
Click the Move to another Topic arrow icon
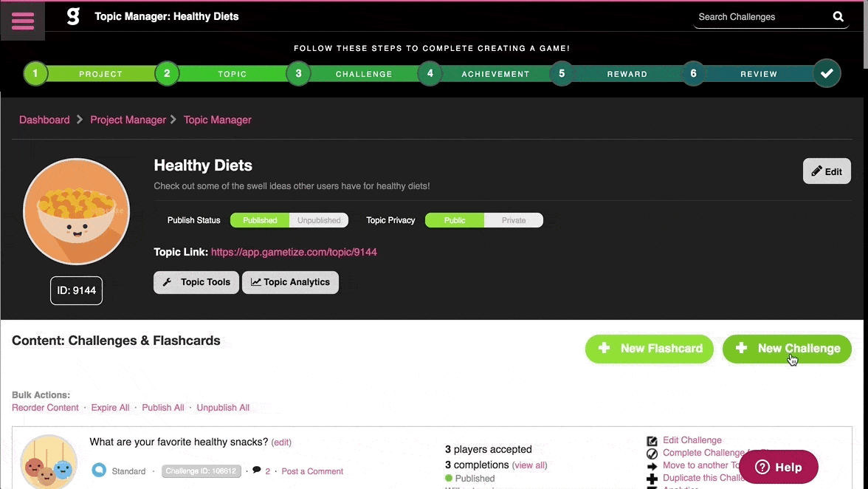652,466
